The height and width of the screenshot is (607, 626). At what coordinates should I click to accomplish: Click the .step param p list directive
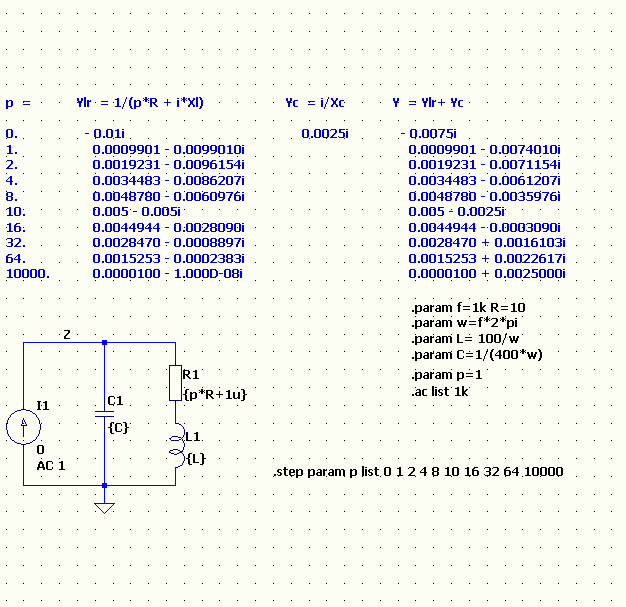point(418,472)
